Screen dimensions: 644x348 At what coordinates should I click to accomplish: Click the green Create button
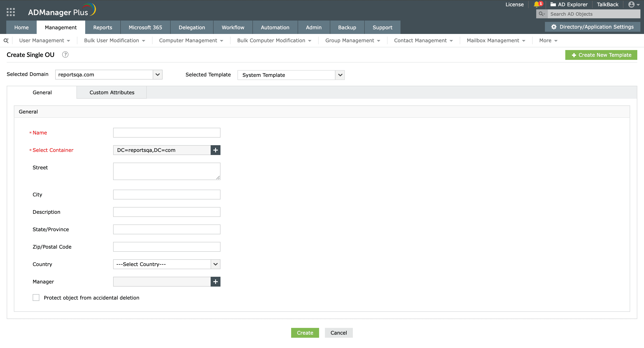305,333
